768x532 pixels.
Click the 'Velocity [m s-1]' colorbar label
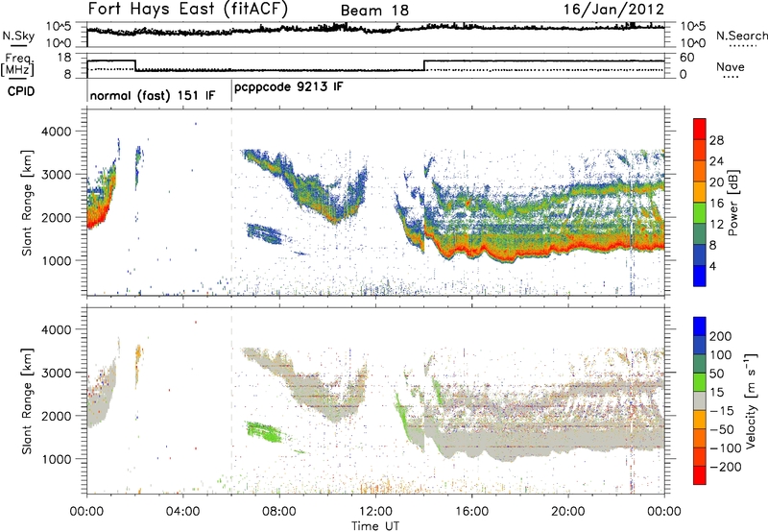click(x=751, y=400)
